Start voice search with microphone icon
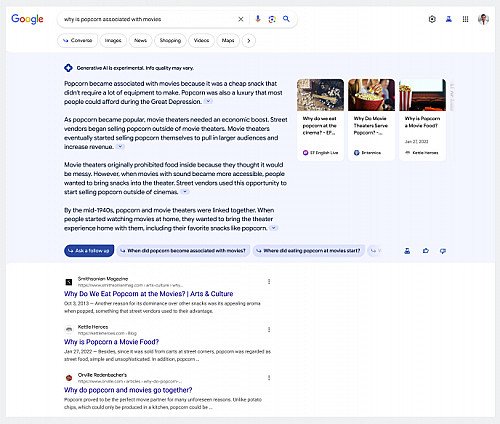500x424 pixels. (258, 19)
